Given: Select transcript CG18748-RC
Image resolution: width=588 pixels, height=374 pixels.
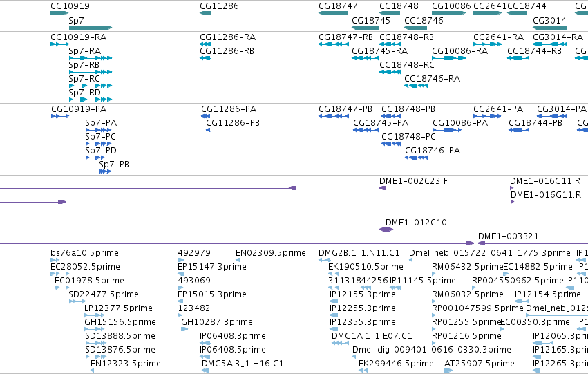Looking at the screenshot, I should click(x=407, y=65).
